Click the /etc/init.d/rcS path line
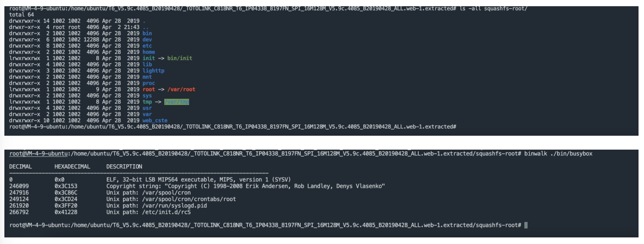Image resolution: width=644 pixels, height=244 pixels. click(149, 212)
